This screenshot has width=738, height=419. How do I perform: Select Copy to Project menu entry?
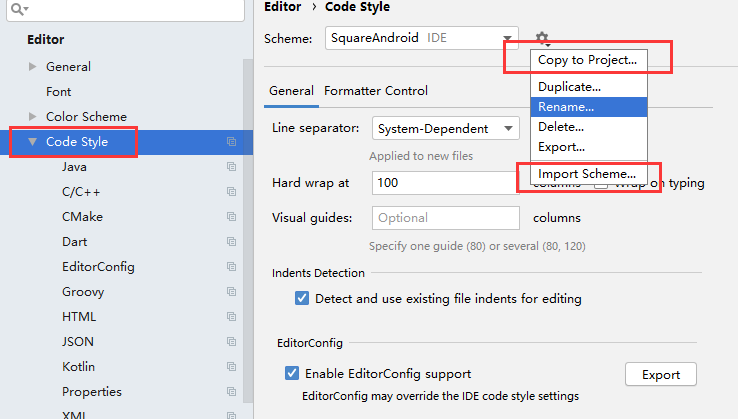point(587,60)
